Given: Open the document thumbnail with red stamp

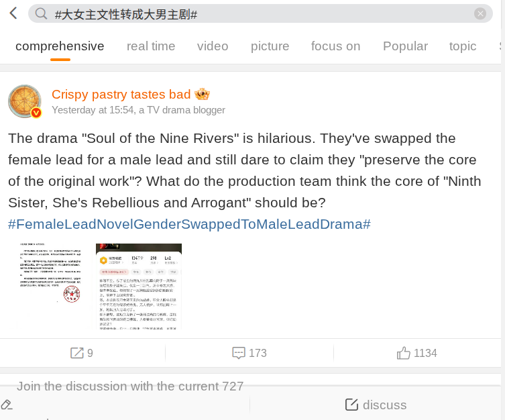Looking at the screenshot, I should click(x=50, y=286).
